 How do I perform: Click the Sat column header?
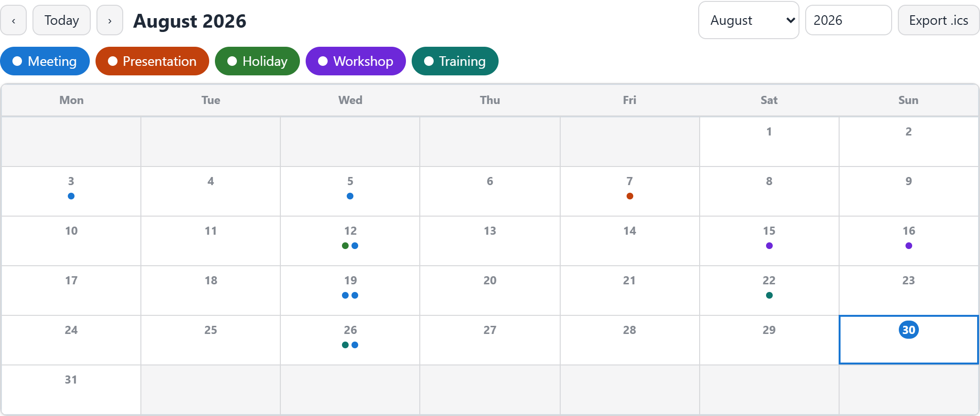coord(769,100)
